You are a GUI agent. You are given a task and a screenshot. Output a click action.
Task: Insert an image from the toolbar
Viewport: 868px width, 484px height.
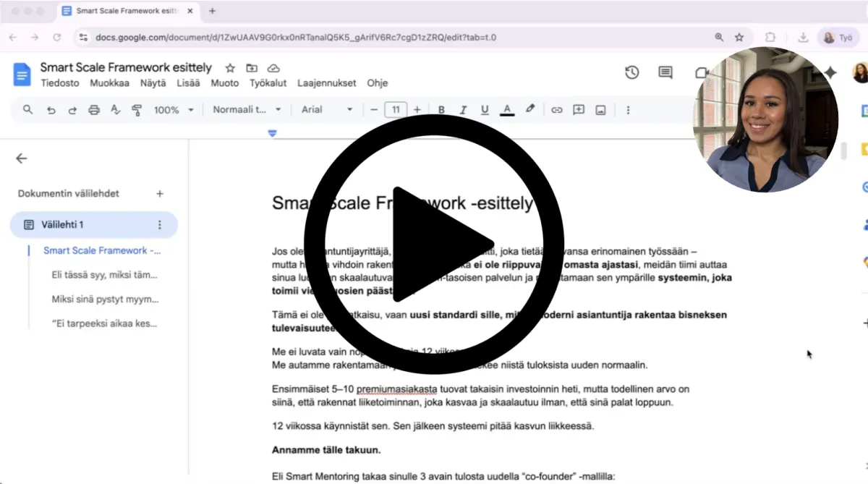(x=600, y=110)
